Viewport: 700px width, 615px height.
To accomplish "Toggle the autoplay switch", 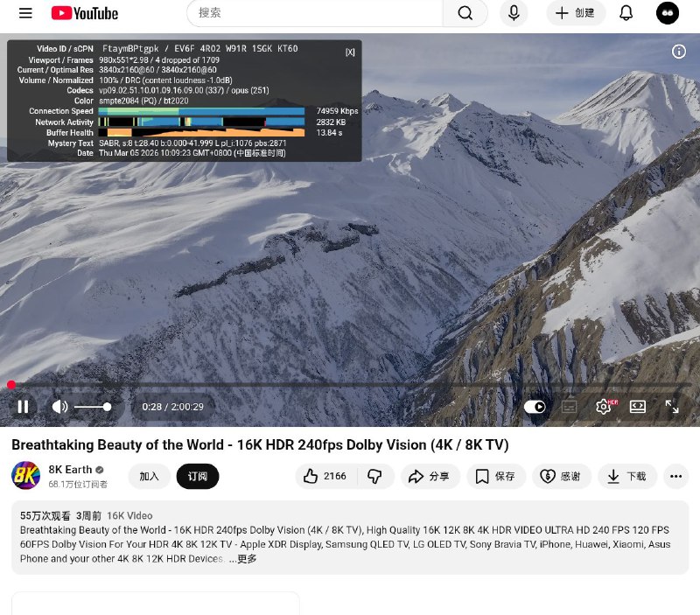I will 535,407.
